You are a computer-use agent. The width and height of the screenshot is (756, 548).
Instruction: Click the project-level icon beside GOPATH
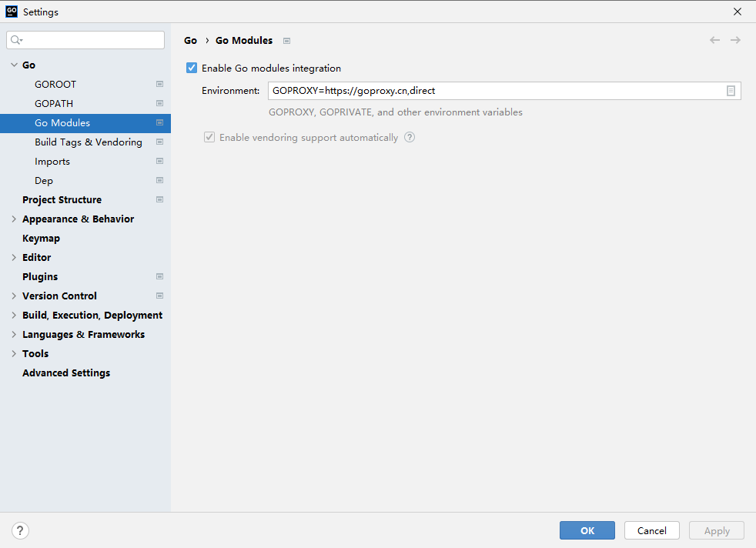coord(159,103)
